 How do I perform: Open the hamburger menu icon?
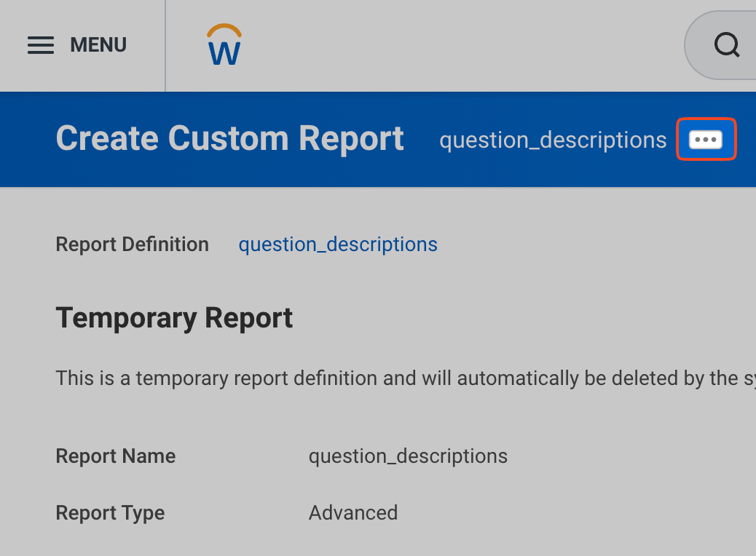coord(41,46)
